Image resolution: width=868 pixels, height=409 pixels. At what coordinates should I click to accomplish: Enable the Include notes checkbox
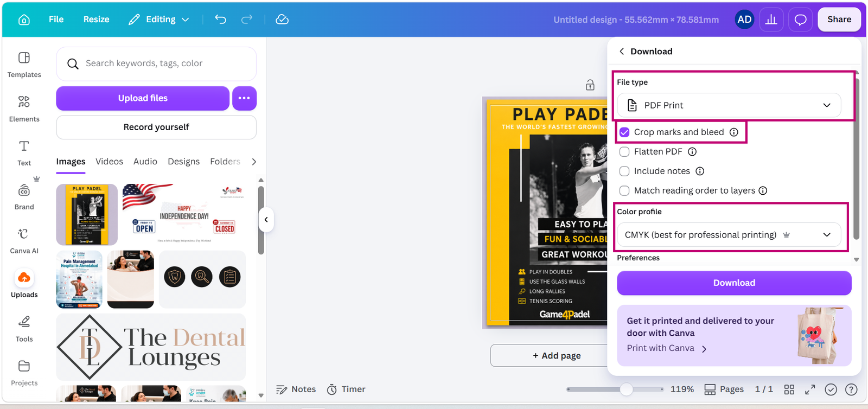tap(624, 171)
